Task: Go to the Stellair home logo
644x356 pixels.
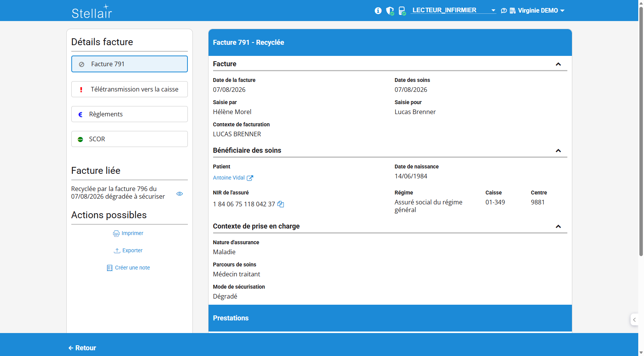Action: click(x=92, y=11)
